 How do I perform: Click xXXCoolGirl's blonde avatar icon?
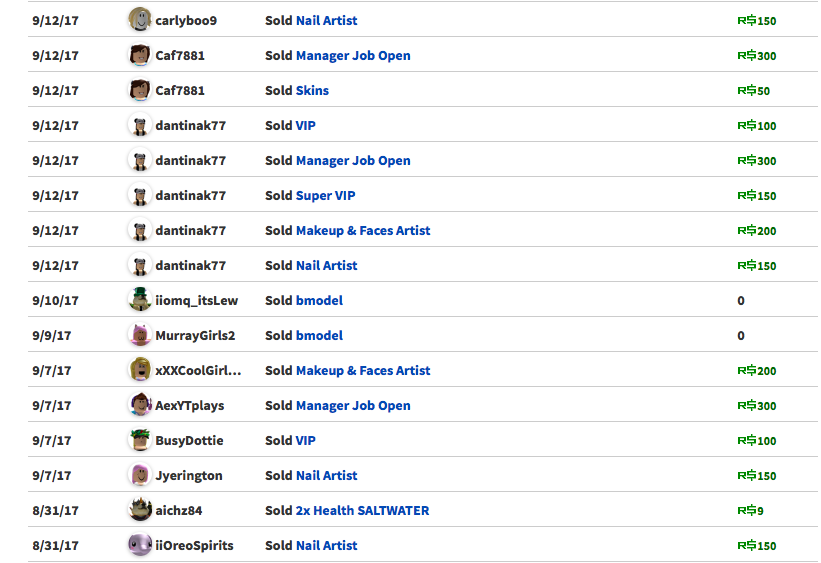tap(140, 370)
